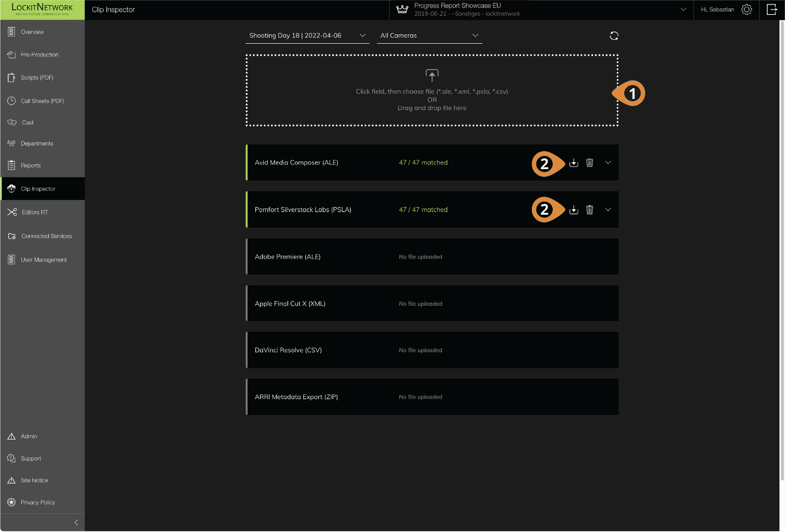Screen dimensions: 785x532
Task: Click the Reports clipboard icon
Action: tap(12, 165)
